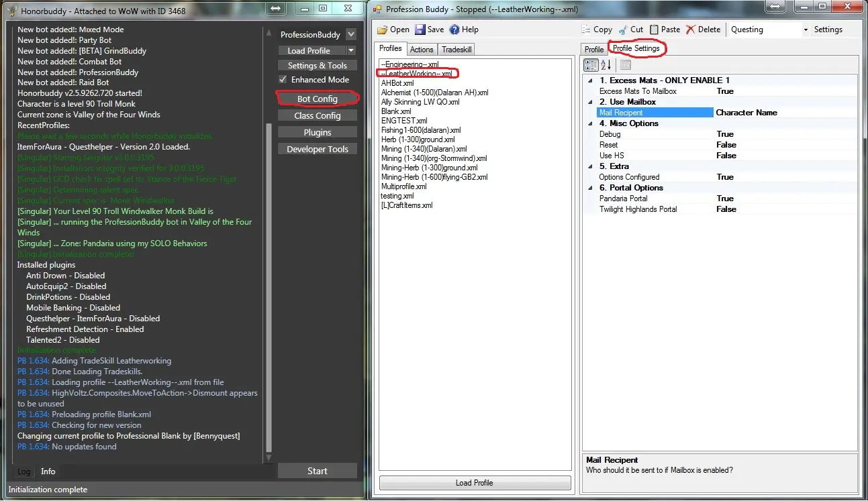Sort properties alphabetically

click(x=606, y=65)
